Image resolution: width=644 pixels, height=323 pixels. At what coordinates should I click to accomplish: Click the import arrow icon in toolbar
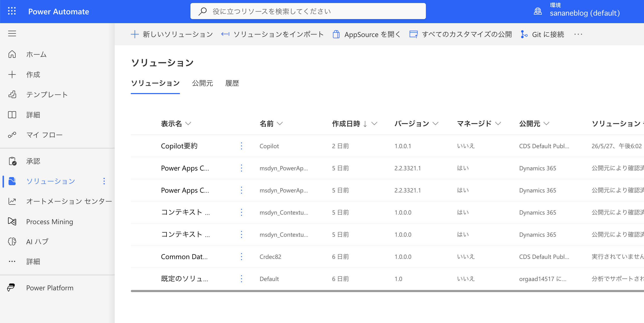point(225,34)
